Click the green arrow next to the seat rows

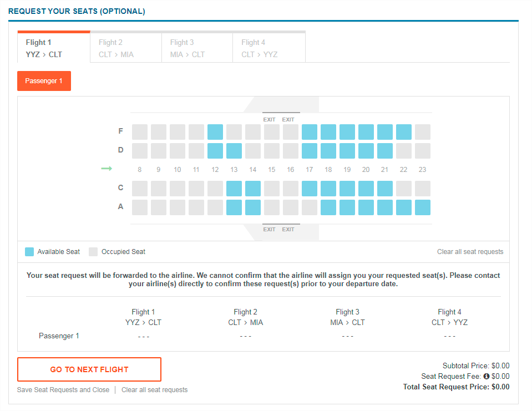pos(107,169)
